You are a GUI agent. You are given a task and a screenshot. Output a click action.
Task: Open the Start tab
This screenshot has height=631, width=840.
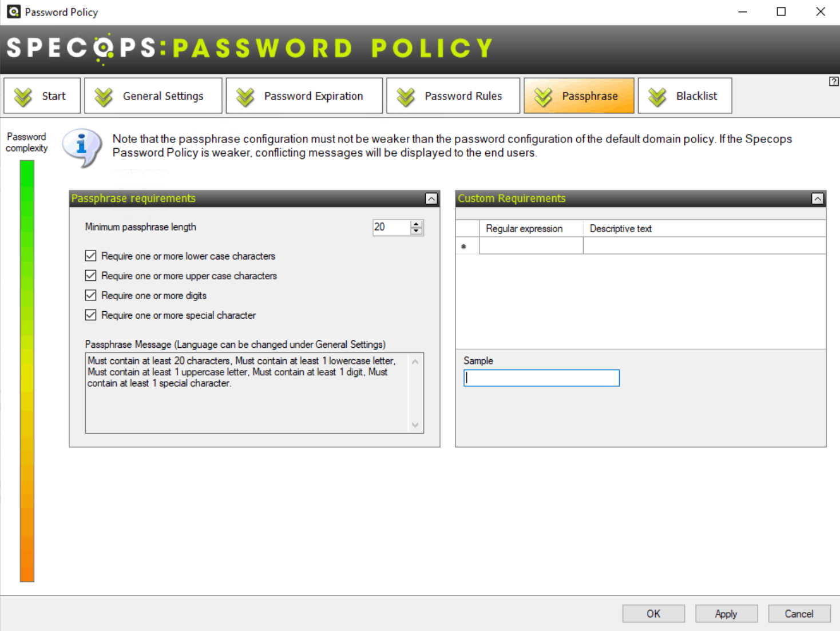[x=42, y=96]
